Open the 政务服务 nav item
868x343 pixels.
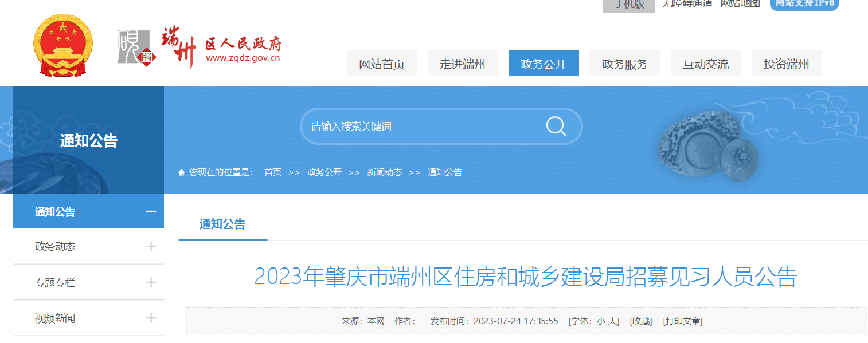pos(625,64)
